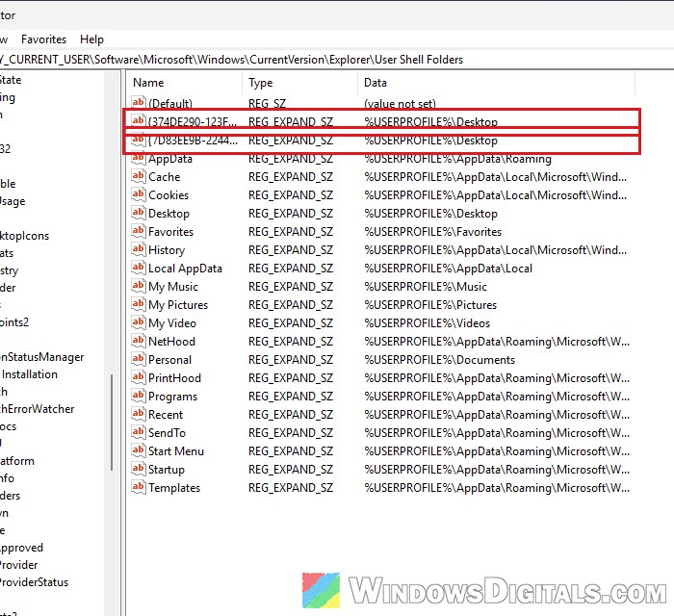Viewport: 674px width, 616px height.
Task: Click the Personal value icon
Action: click(138, 359)
